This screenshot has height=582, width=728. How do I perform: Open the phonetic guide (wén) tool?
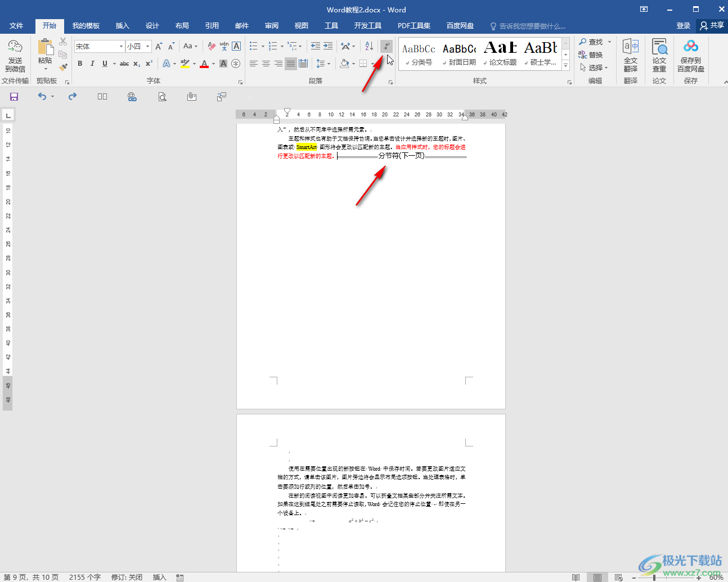tap(224, 46)
